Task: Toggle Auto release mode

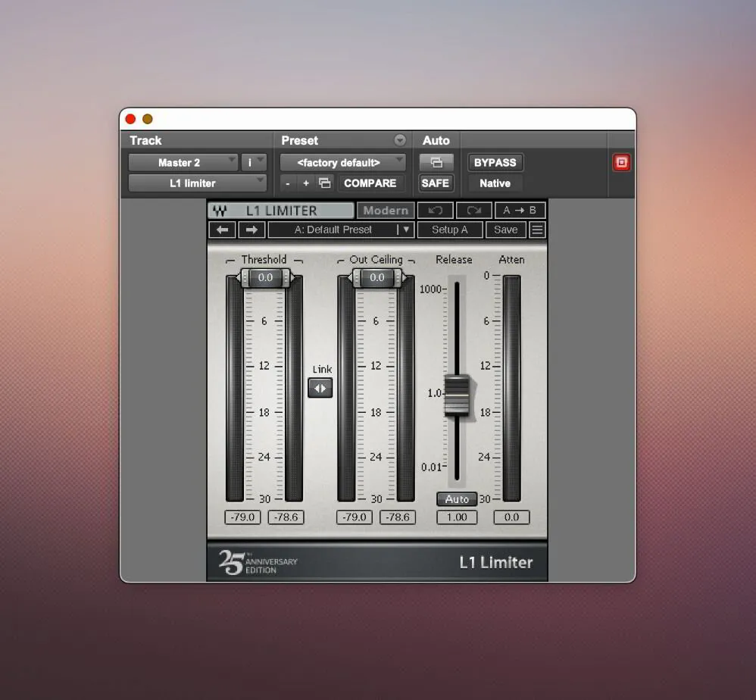Action: pos(457,499)
